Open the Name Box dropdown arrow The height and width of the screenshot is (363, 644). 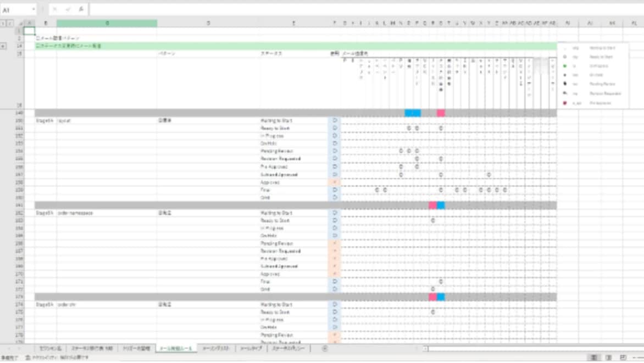[34, 10]
